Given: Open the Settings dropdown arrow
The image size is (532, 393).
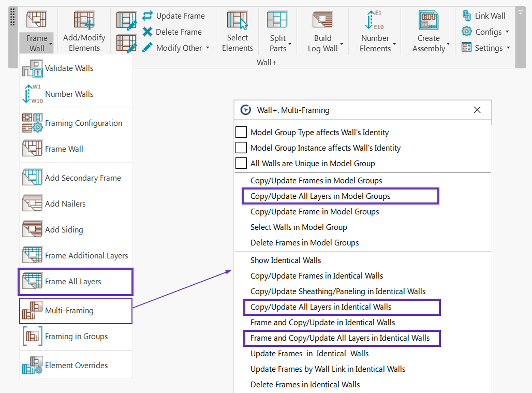Looking at the screenshot, I should [508, 48].
